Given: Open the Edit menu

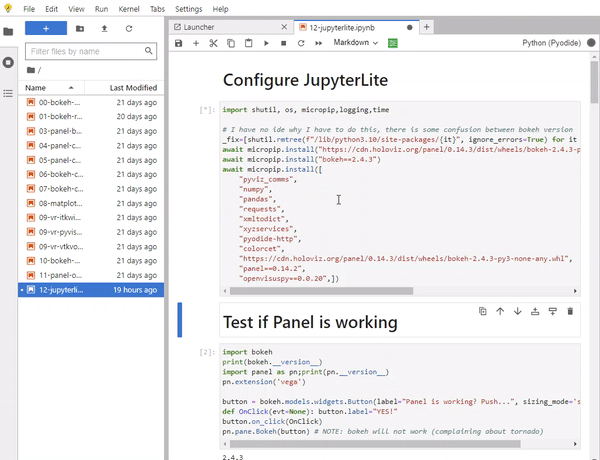Looking at the screenshot, I should (51, 9).
